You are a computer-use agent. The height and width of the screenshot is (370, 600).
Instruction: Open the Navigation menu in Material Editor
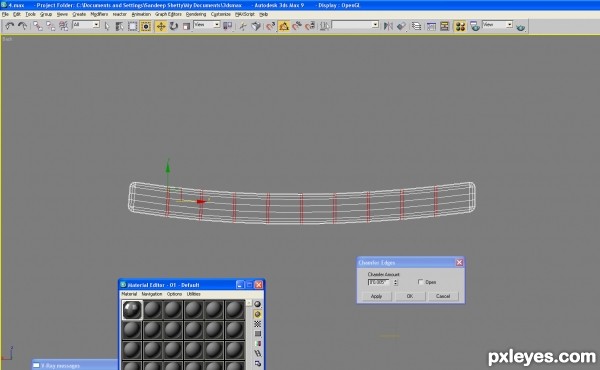152,294
